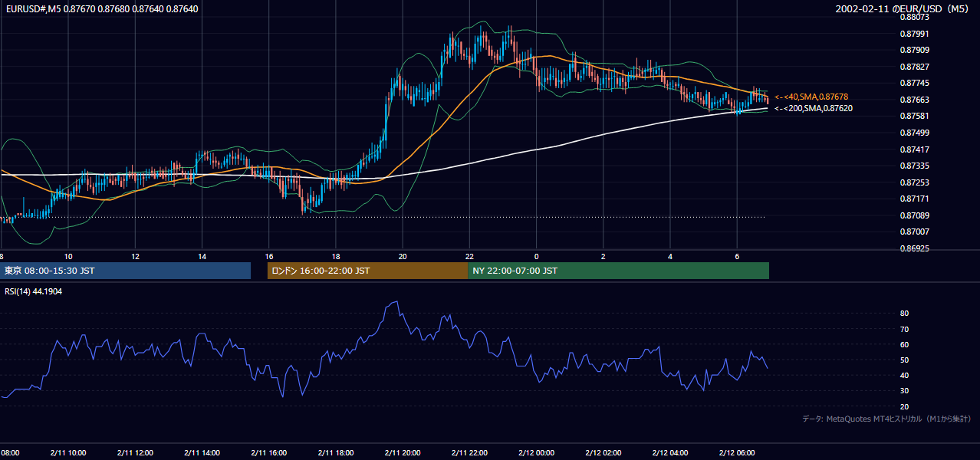Click hour label 18 under the price chart
Image resolution: width=980 pixels, height=460 pixels.
pos(336,256)
